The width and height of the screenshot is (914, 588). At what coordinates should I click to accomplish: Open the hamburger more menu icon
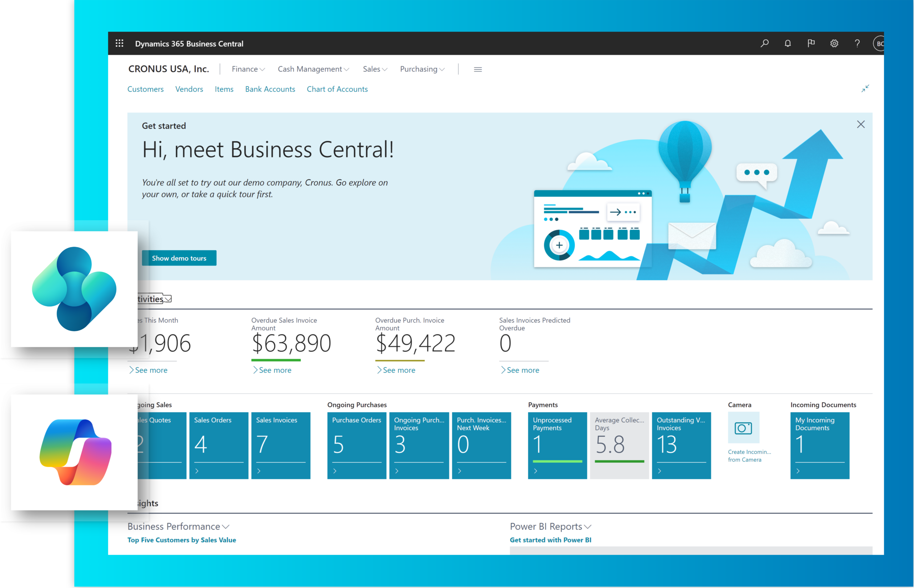[x=478, y=69]
